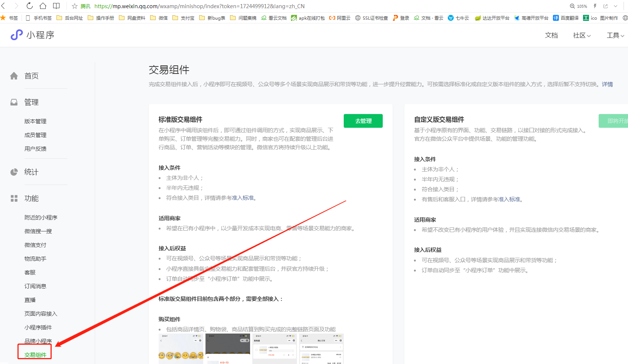Open the 问题集锦 bookmark folder
628x364 pixels.
243,18
